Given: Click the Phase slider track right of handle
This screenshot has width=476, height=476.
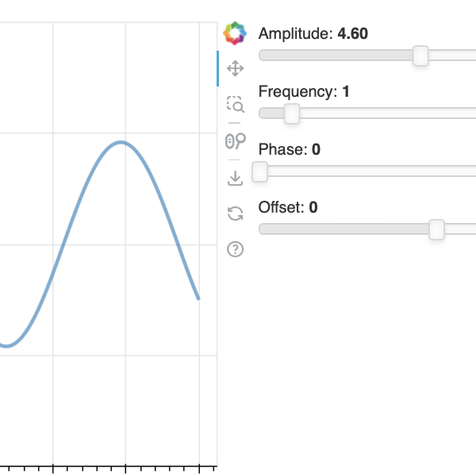Looking at the screenshot, I should click(x=365, y=171).
